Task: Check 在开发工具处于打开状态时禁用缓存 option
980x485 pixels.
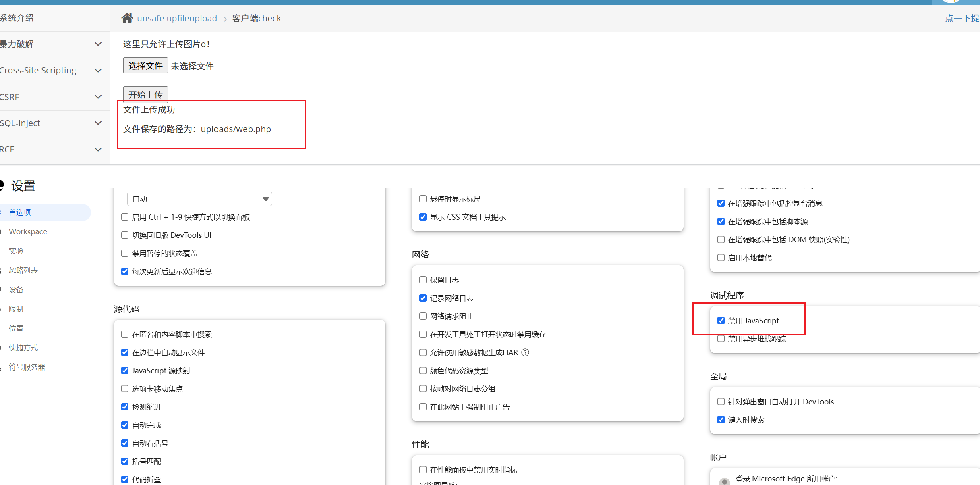Action: 423,334
